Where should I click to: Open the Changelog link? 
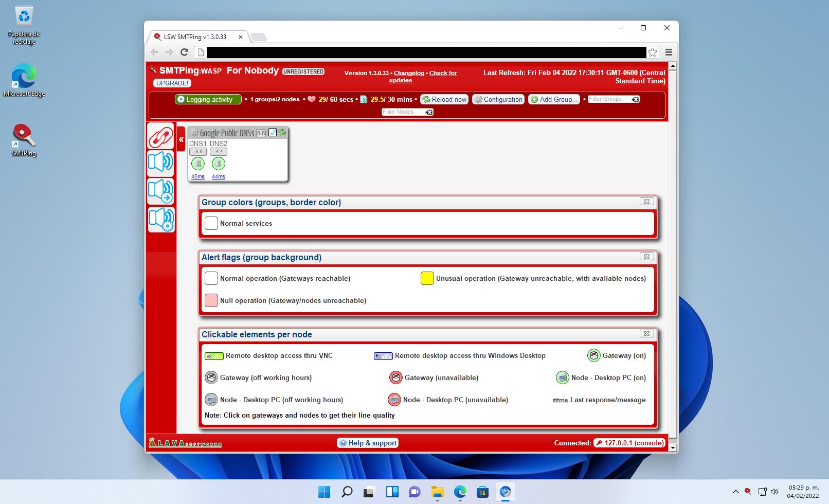click(409, 73)
